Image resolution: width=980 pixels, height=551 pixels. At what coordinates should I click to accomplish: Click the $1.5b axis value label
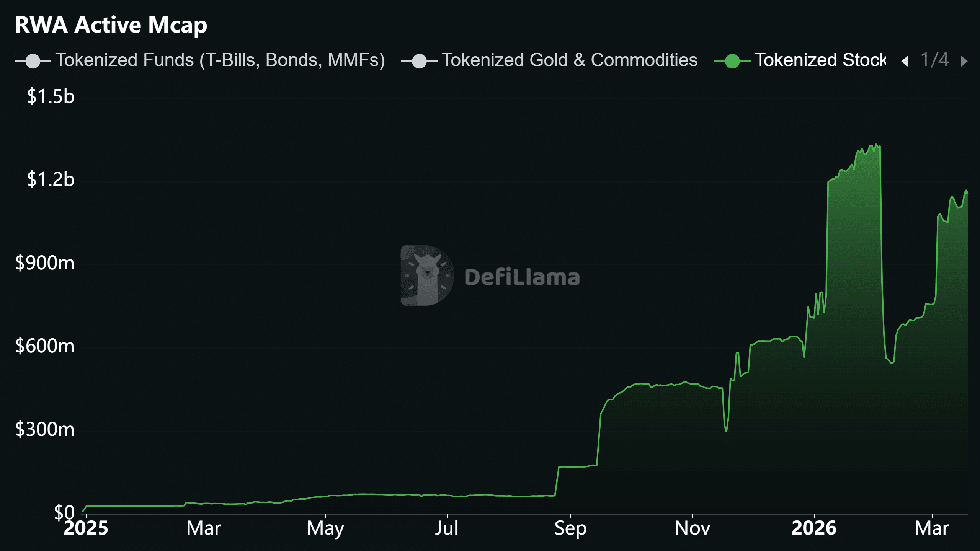(50, 96)
